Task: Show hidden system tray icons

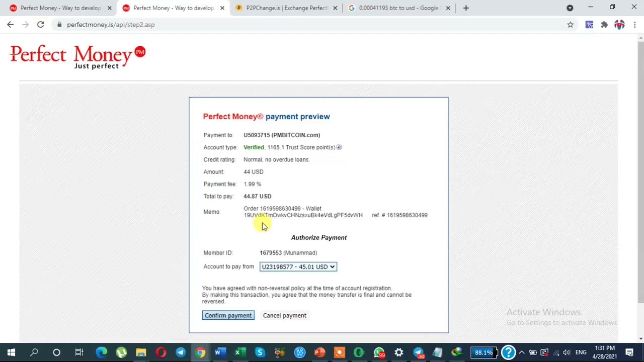Action: 522,352
